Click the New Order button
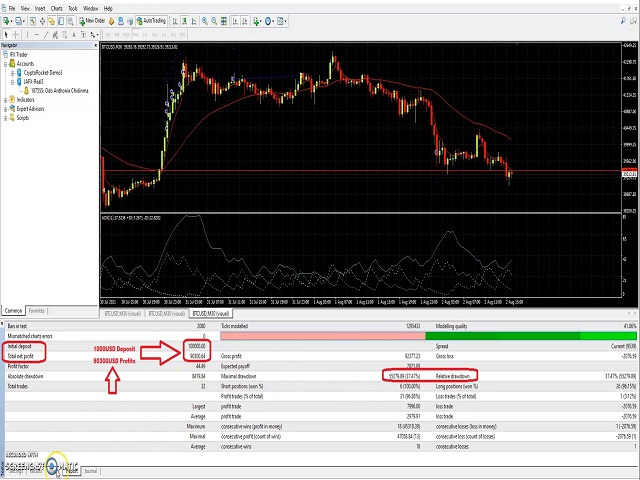 [x=92, y=21]
